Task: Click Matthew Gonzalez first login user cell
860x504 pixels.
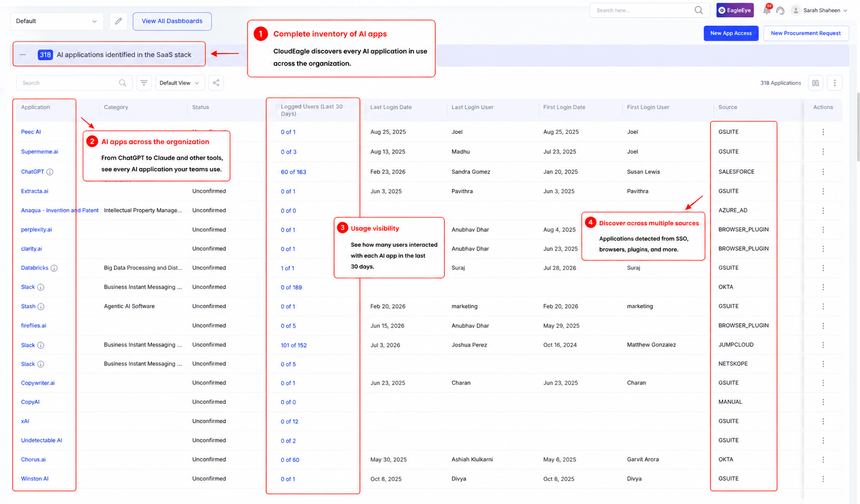Action: [651, 345]
